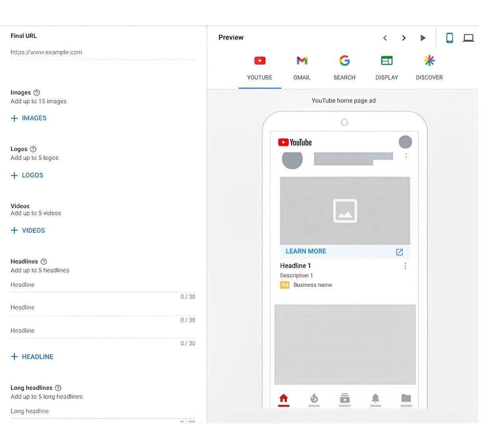This screenshot has width=504, height=424.
Task: Click the 'YouTube home page ad' caption
Action: [x=343, y=101]
